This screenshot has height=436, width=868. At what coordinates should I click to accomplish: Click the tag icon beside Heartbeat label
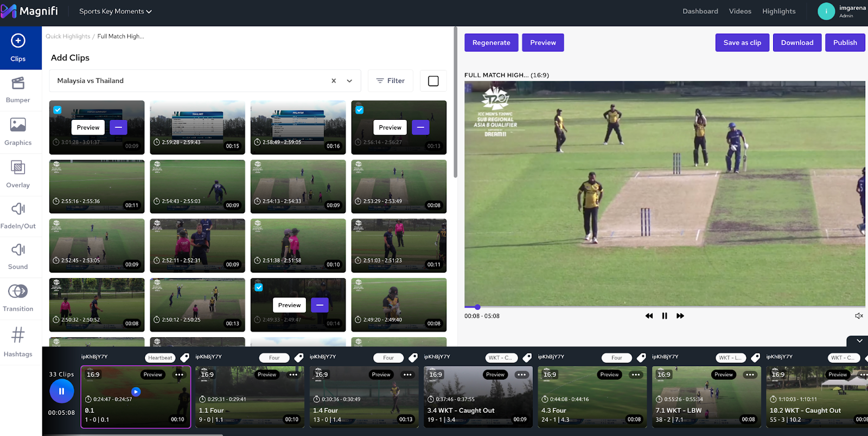coord(185,357)
